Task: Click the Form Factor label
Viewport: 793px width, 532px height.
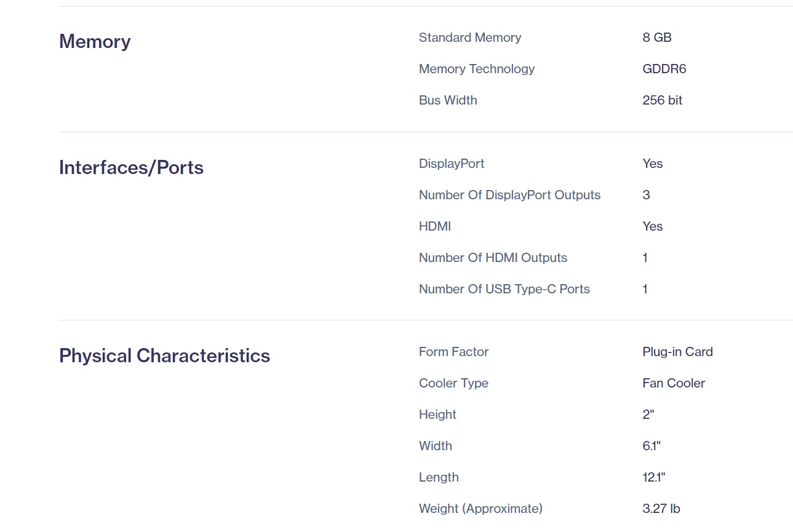Action: pyautogui.click(x=453, y=352)
